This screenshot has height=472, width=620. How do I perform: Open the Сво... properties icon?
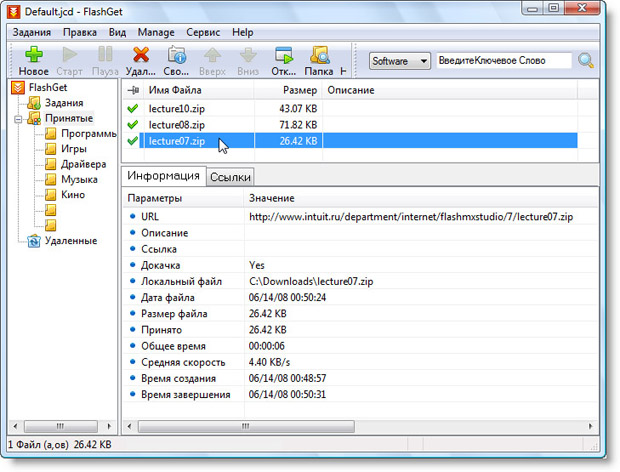[176, 55]
